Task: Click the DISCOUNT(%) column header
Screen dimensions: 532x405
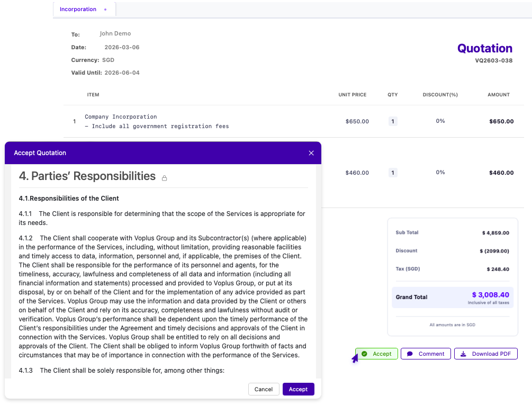Action: click(x=440, y=95)
